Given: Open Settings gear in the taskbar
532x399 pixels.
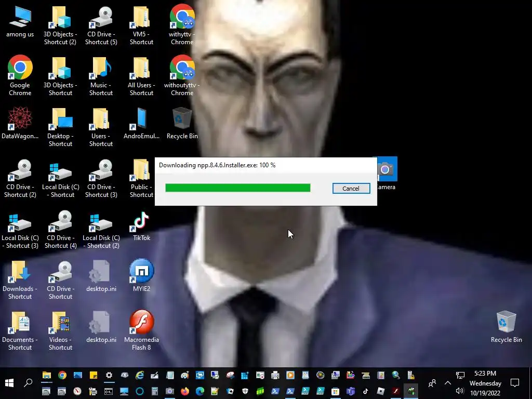Looking at the screenshot, I should [x=109, y=375].
